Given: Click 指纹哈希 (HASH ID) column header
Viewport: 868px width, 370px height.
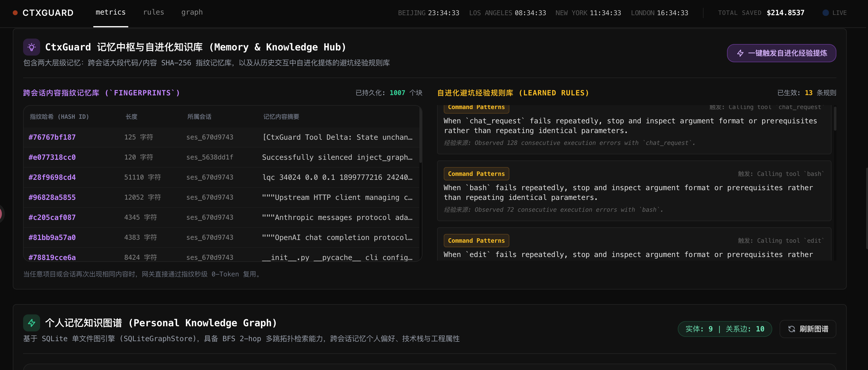Looking at the screenshot, I should tap(59, 117).
